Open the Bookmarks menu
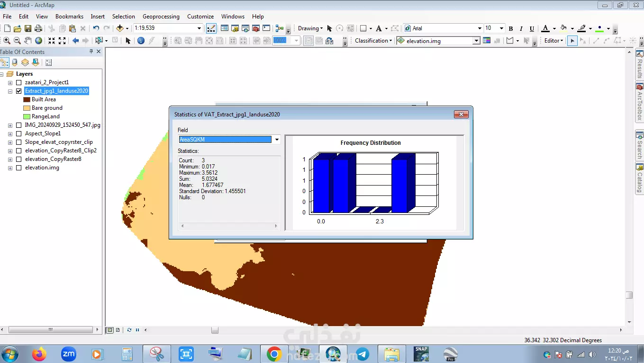Viewport: 644px width, 363px height. 69,17
